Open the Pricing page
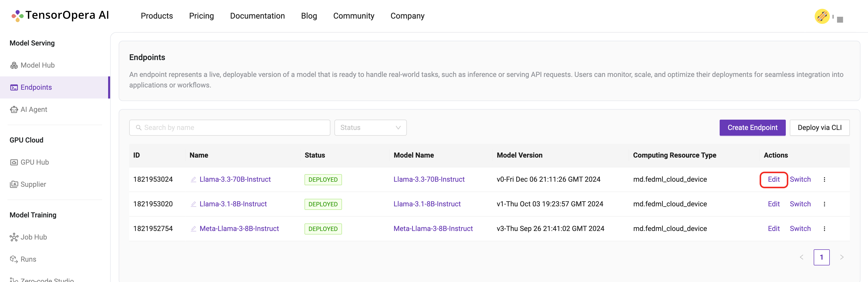 pos(201,16)
